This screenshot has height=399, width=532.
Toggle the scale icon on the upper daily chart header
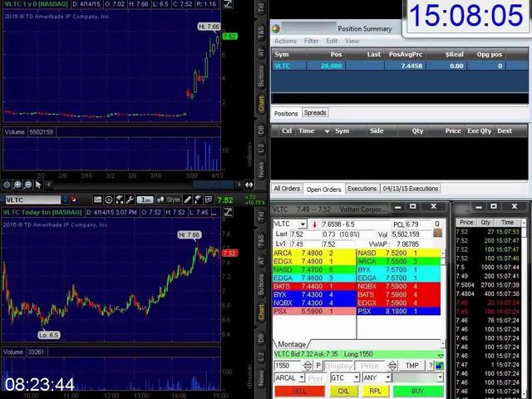point(228,4)
